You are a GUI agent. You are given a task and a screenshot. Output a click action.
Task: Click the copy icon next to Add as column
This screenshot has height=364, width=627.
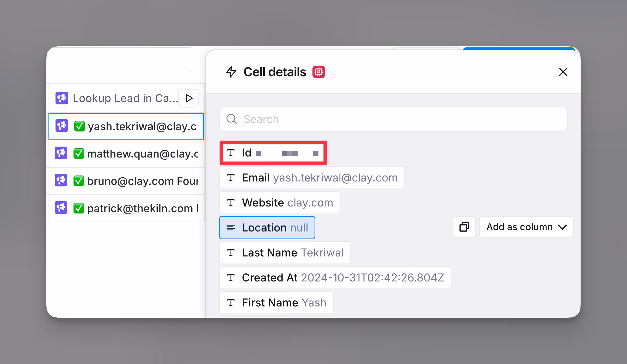click(x=464, y=227)
